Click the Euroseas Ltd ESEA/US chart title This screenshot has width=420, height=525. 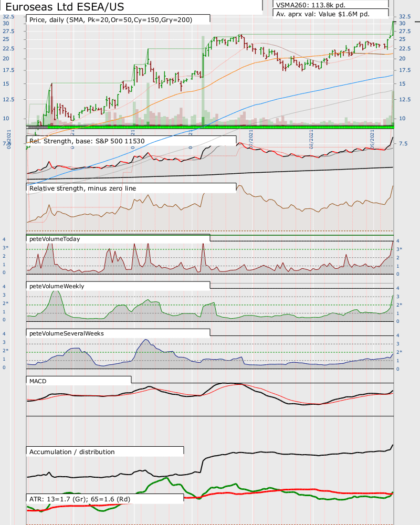(x=65, y=6)
